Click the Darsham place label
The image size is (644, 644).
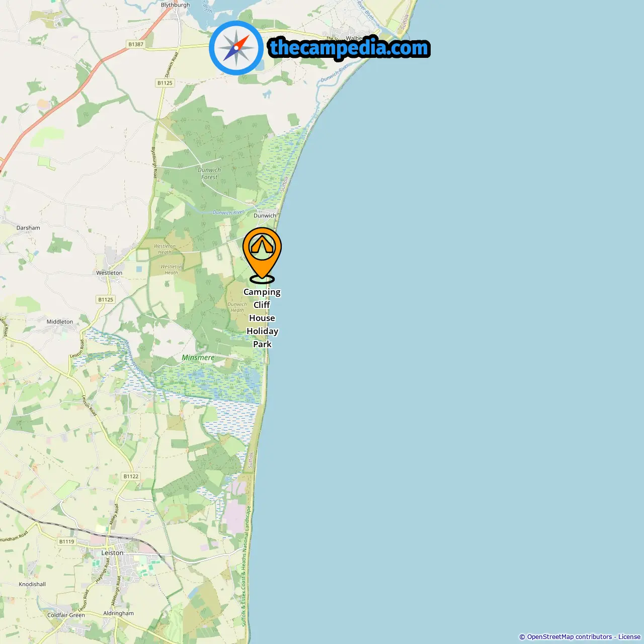[28, 228]
